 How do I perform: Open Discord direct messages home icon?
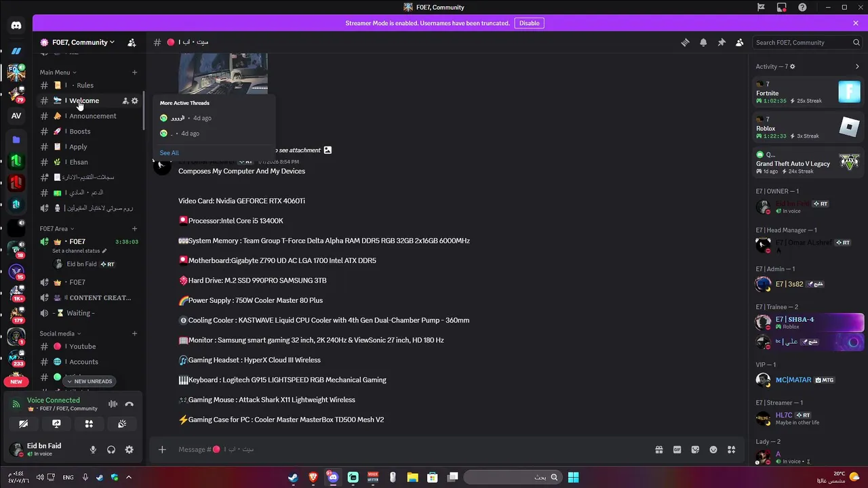16,25
